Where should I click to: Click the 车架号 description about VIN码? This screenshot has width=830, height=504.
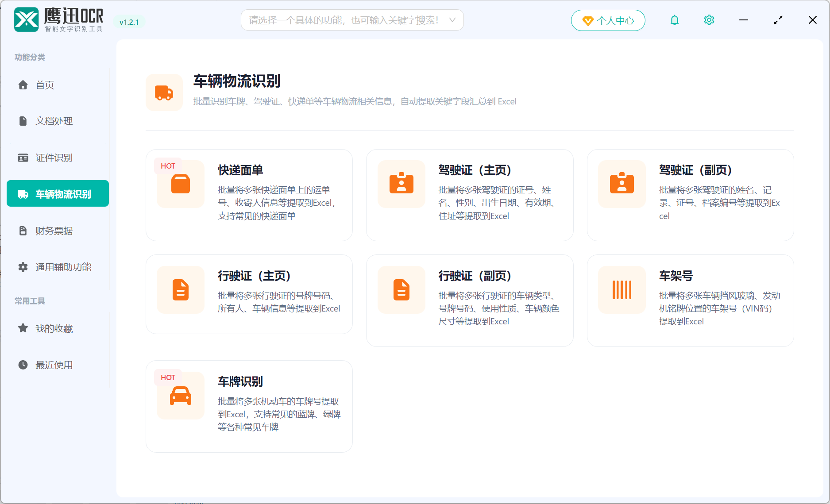[x=719, y=308]
